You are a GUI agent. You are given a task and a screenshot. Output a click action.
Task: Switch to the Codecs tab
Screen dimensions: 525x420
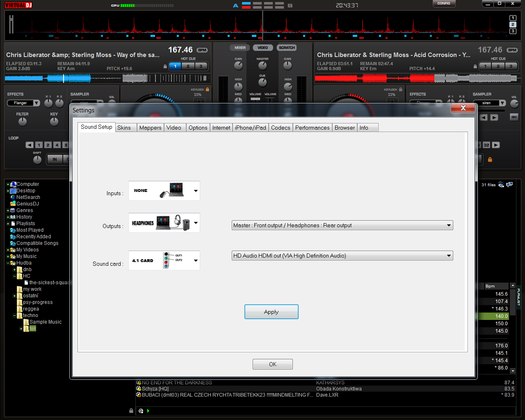(281, 128)
